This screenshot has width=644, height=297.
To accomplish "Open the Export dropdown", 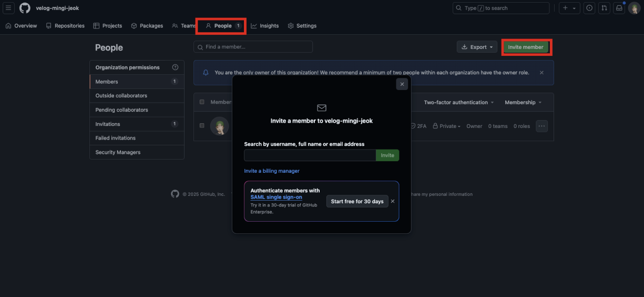I will click(x=477, y=47).
